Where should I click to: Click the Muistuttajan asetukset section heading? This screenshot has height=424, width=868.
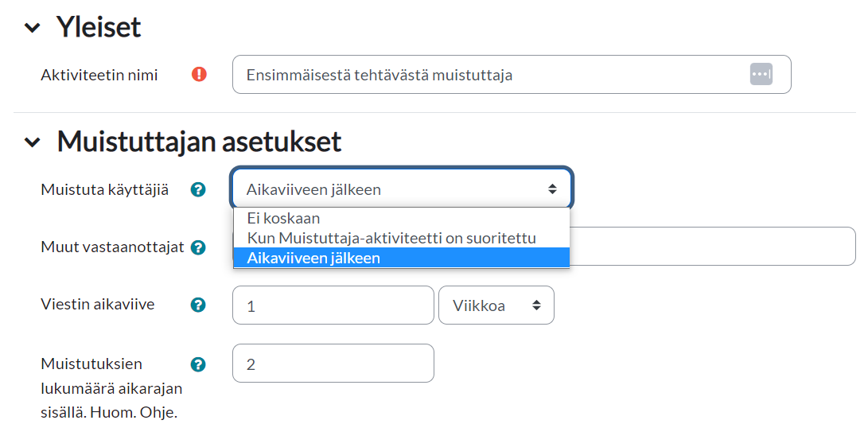coord(199,142)
